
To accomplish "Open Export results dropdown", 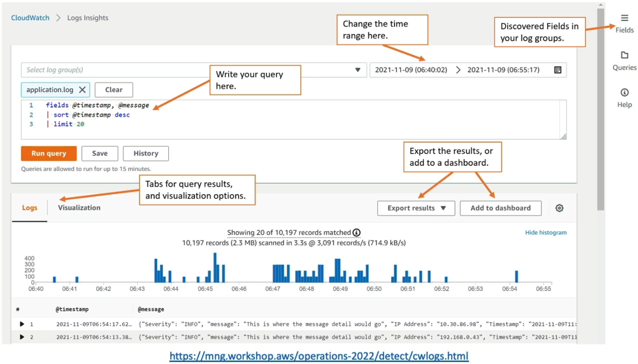I will click(x=416, y=208).
